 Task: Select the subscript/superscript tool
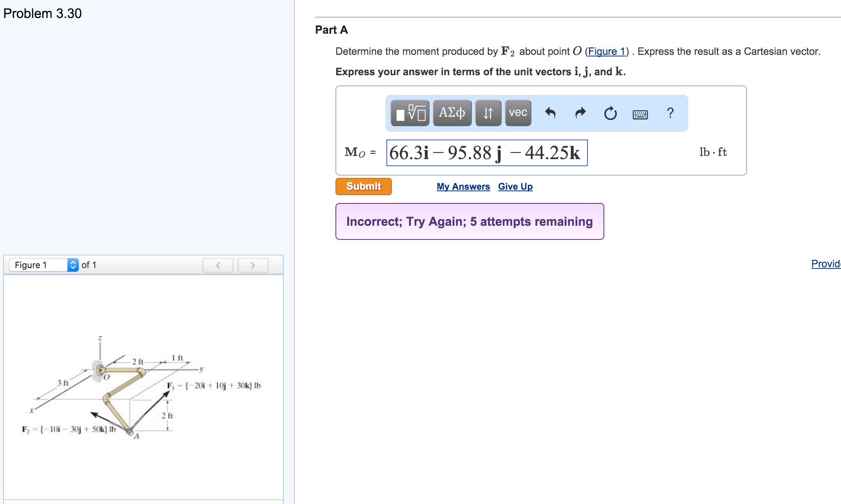pos(489,113)
